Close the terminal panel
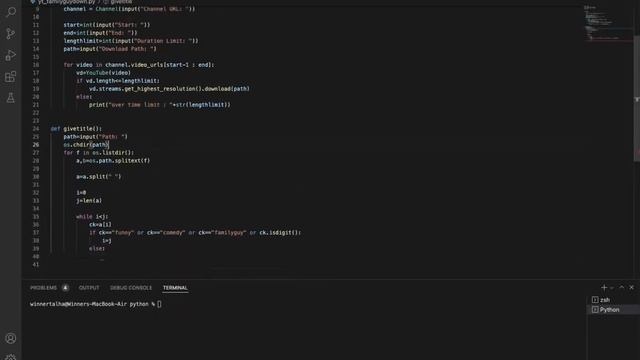This screenshot has height=360, width=640. (631, 287)
